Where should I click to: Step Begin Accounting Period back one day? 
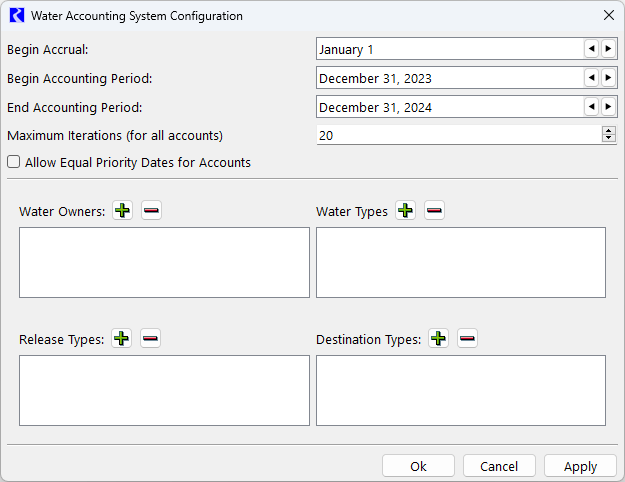coord(591,78)
